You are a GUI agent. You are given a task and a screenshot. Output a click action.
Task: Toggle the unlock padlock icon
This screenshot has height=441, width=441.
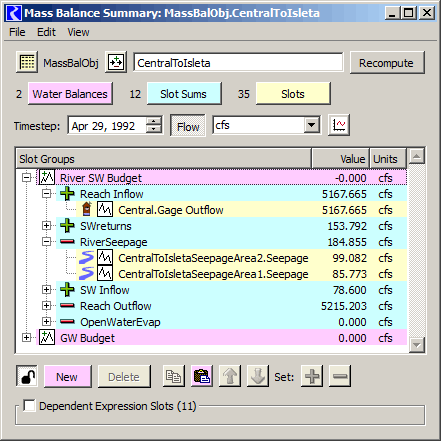pyautogui.click(x=27, y=376)
